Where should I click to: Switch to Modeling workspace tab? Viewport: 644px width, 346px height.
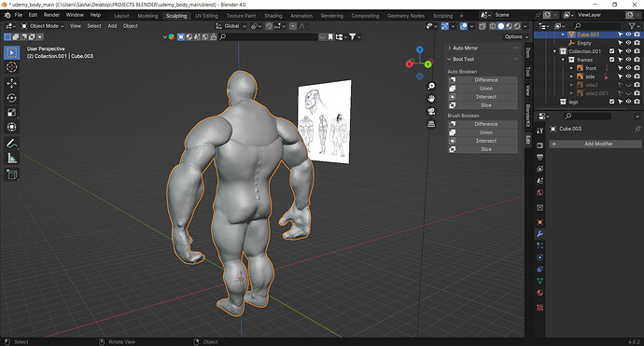147,16
